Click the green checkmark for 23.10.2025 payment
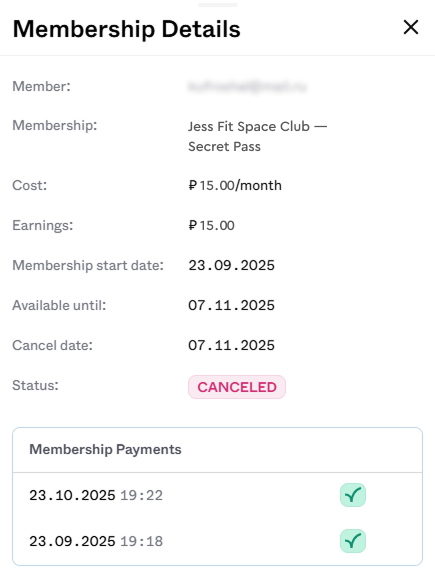435x581 pixels. pos(353,495)
